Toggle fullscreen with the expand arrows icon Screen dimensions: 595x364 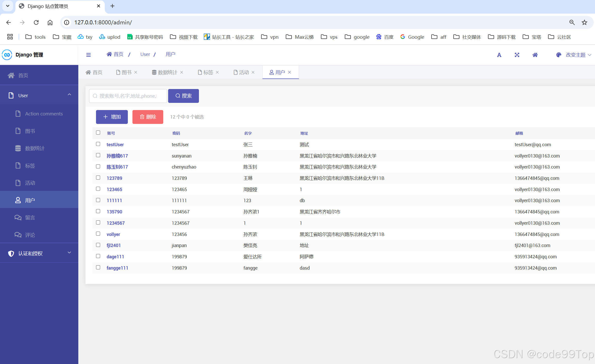click(x=517, y=55)
